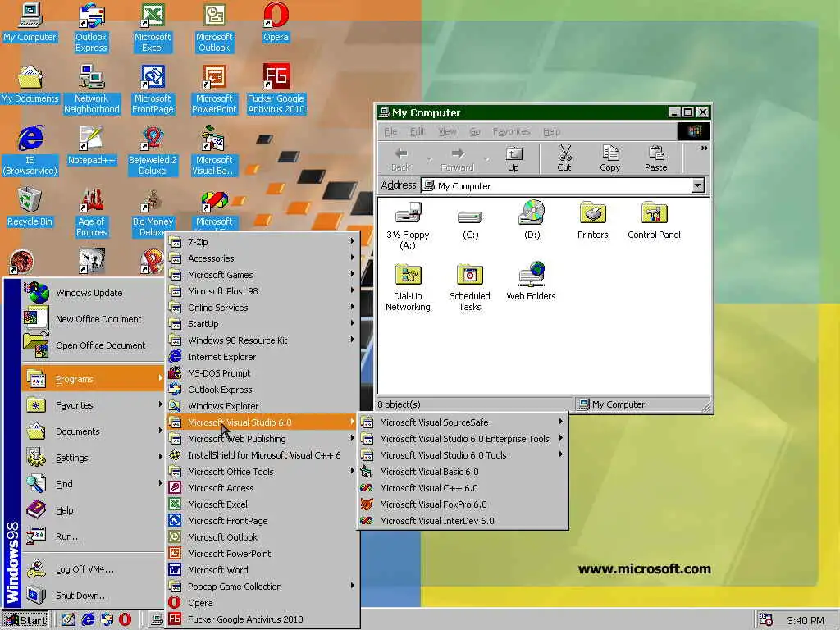Select Windows Update in Start menu
The image size is (840, 630).
[93, 293]
